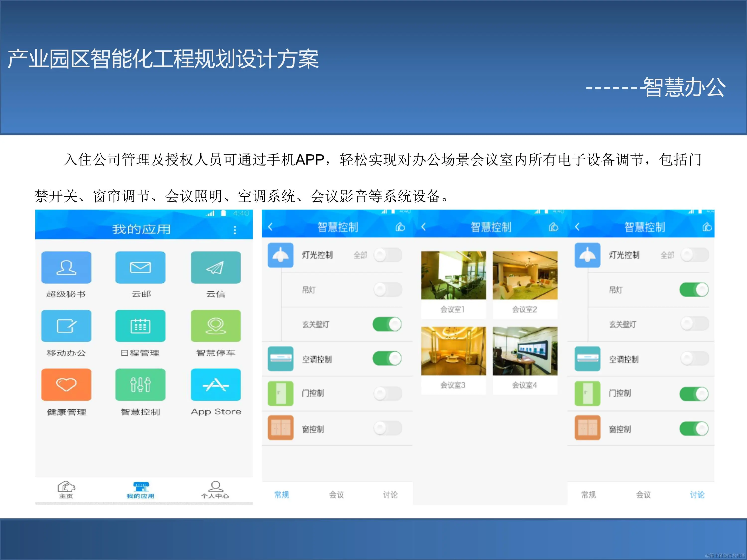Launch the App Store icon
The width and height of the screenshot is (747, 560).
[216, 385]
